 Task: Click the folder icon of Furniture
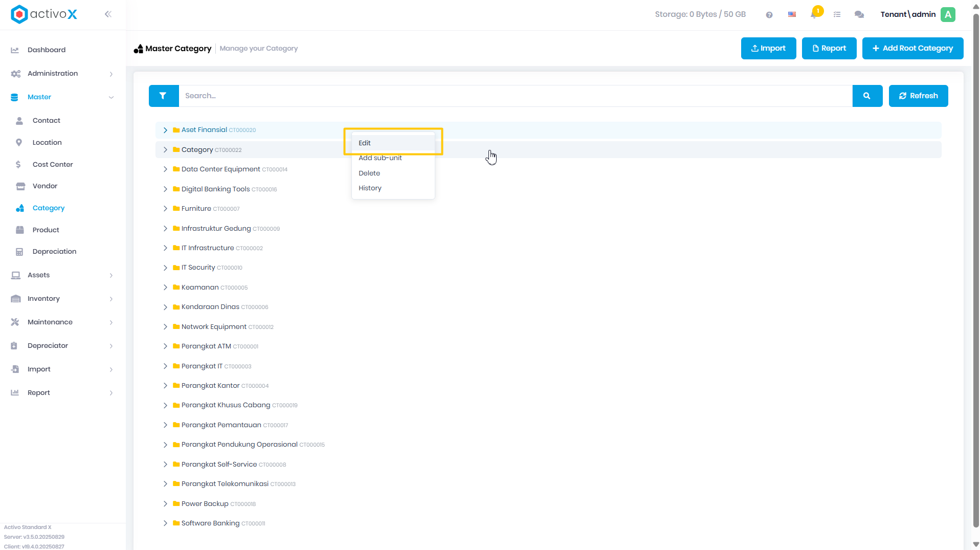pyautogui.click(x=176, y=209)
